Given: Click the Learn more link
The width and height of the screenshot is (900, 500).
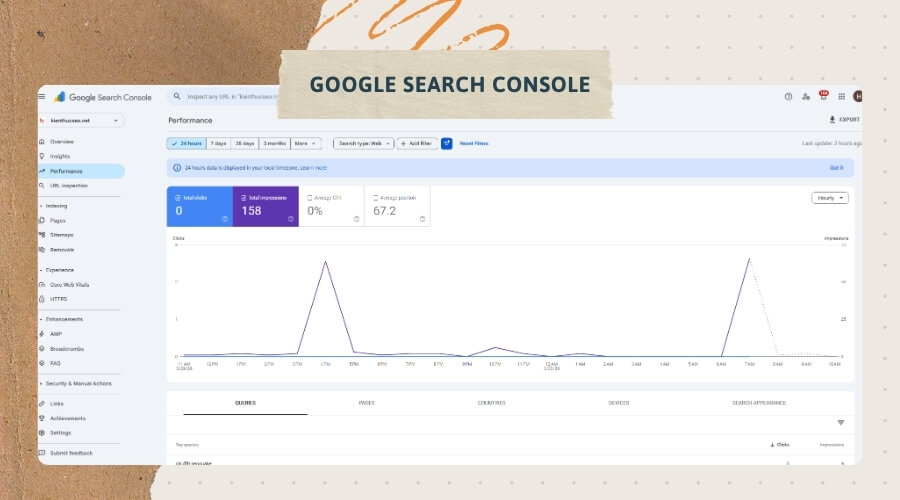Looking at the screenshot, I should coord(313,168).
